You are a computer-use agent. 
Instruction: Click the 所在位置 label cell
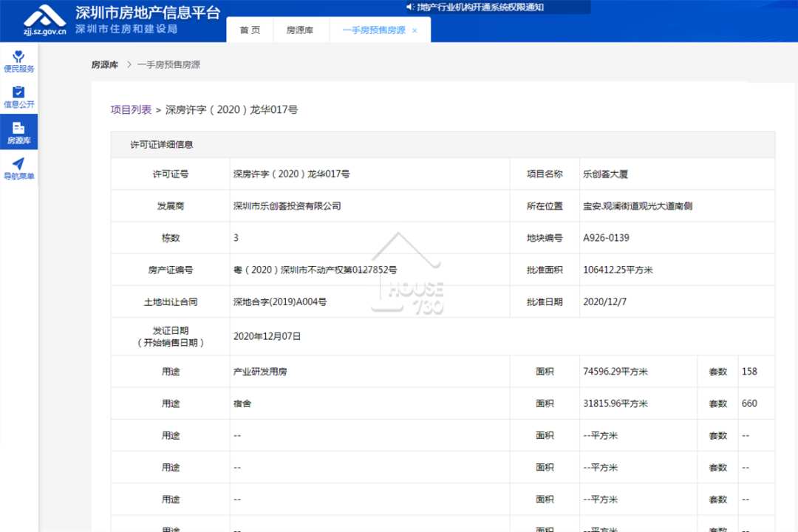coord(545,206)
